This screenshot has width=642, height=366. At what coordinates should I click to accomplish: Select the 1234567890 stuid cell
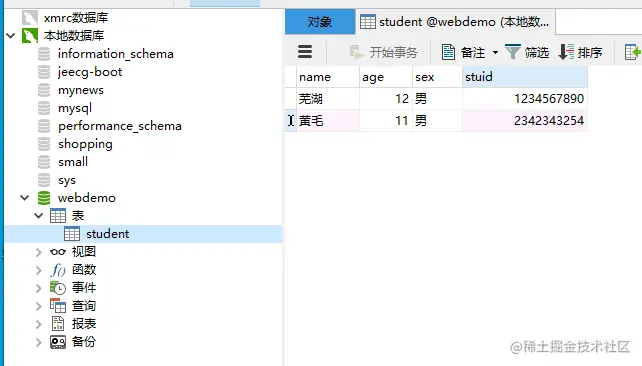point(525,99)
